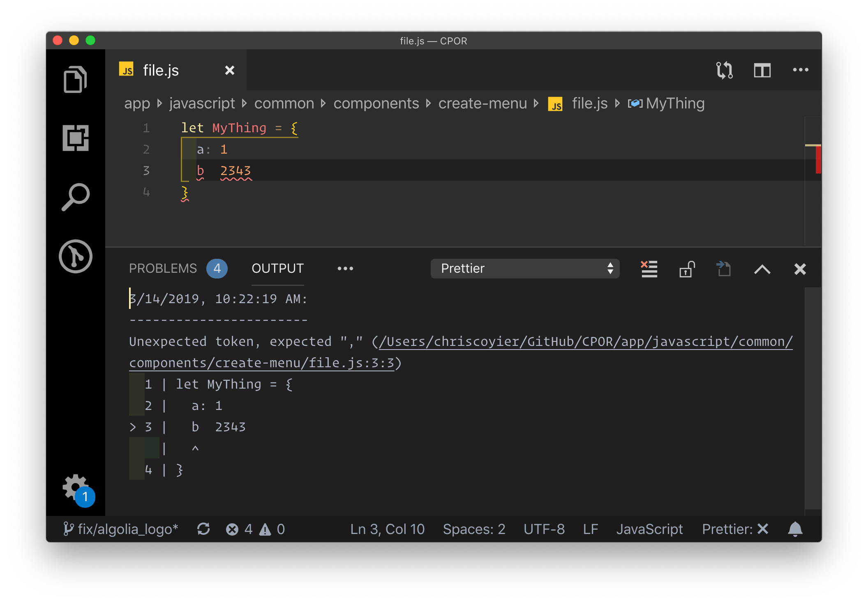Select the OUTPUT panel tab

point(277,269)
